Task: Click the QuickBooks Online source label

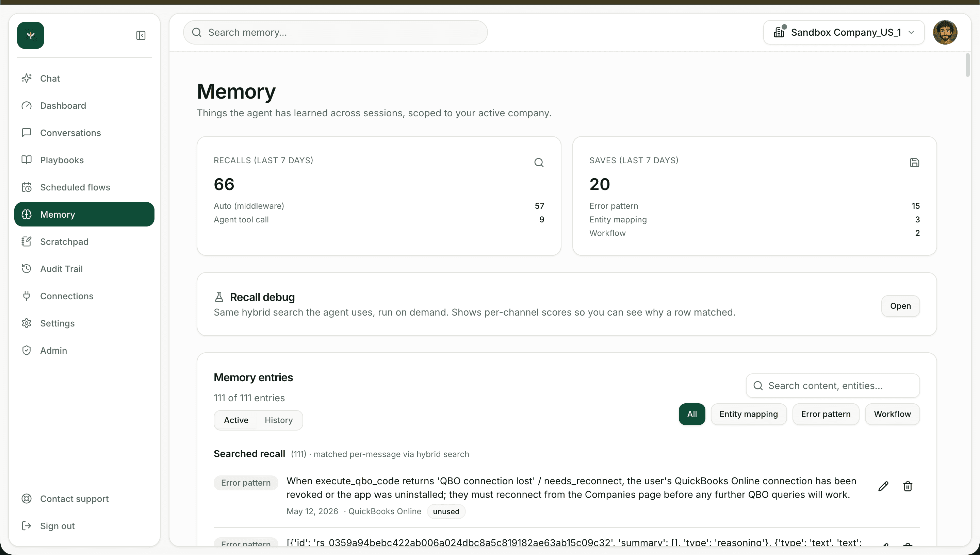Action: [385, 511]
